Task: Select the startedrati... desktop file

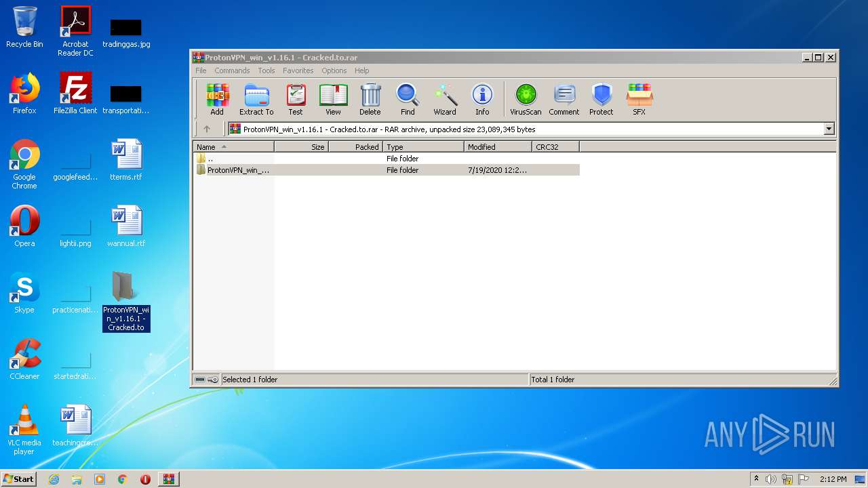Action: [x=75, y=365]
